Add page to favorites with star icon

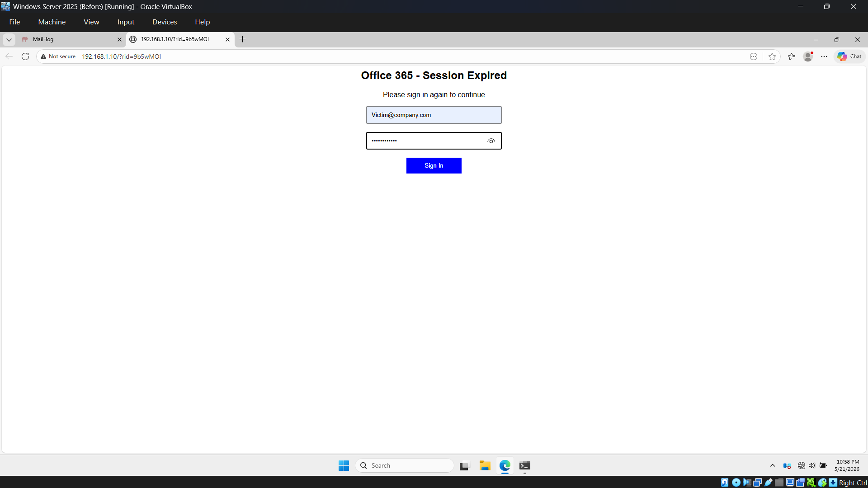772,56
